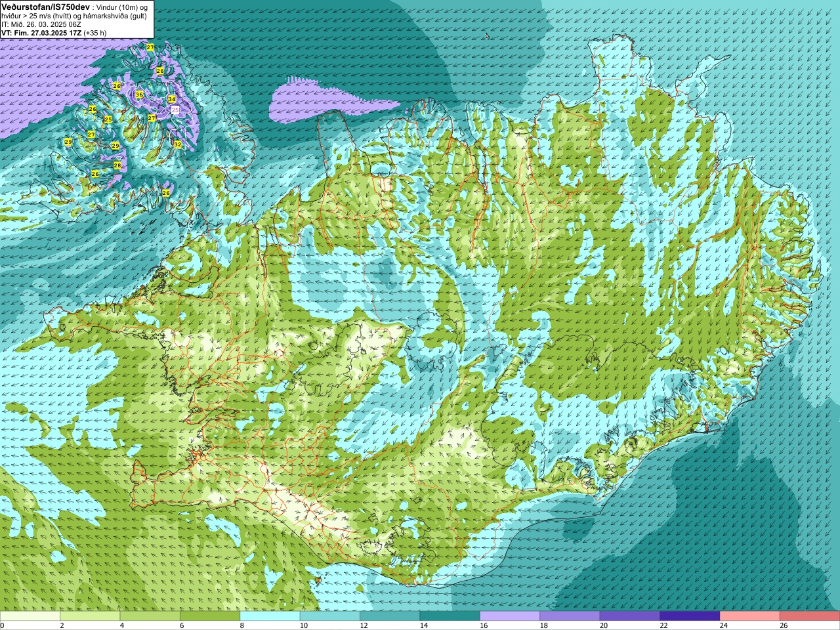840x630 pixels.
Task: Click the yellow gust label 25
Action: (108, 119)
